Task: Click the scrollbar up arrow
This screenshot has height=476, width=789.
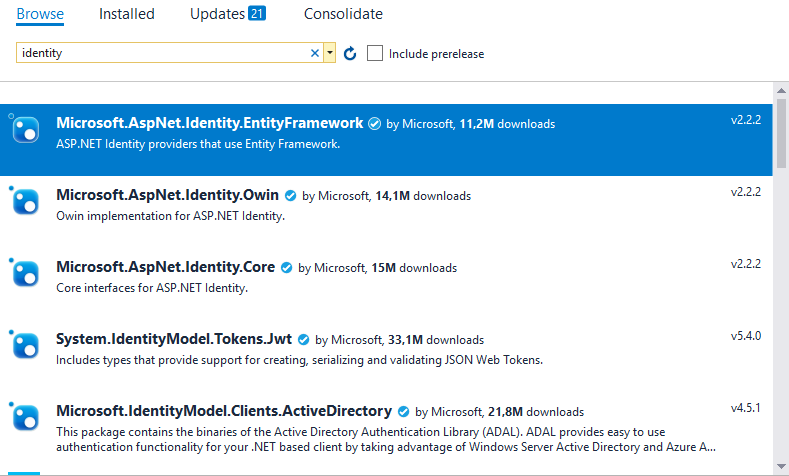Action: (x=781, y=91)
